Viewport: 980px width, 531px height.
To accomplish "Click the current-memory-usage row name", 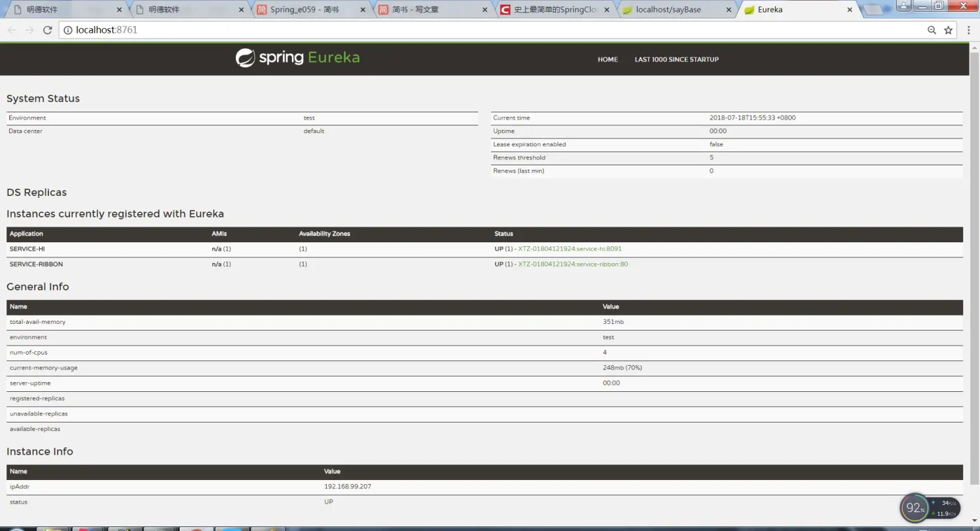I will pos(44,368).
